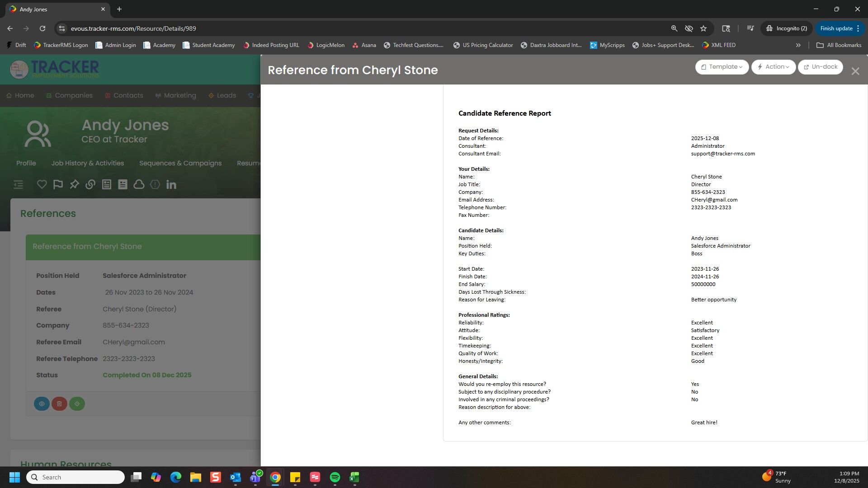Click the green target icon under reference
The height and width of the screenshot is (488, 868).
tap(77, 404)
